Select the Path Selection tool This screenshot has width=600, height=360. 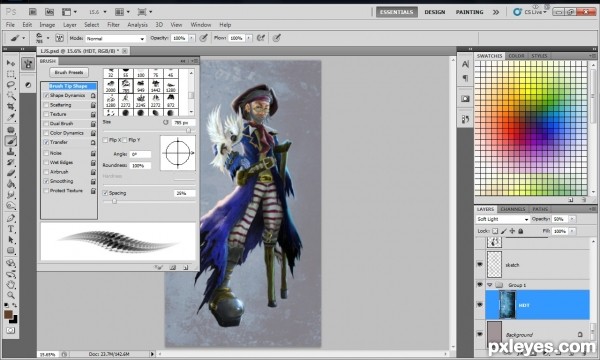point(11,240)
